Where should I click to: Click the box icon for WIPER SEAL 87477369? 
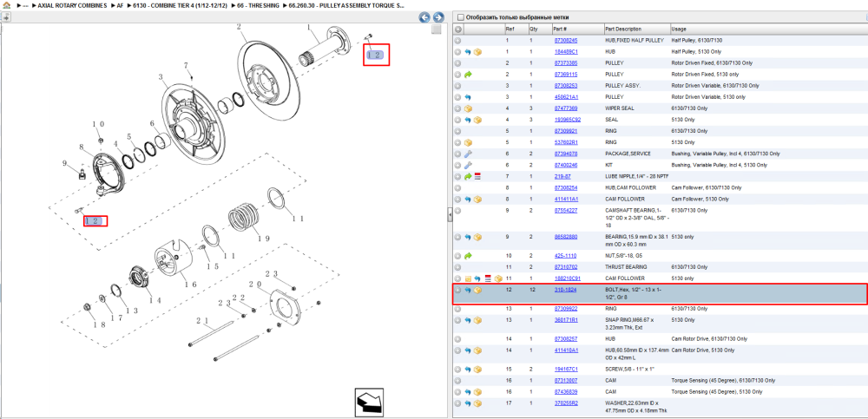point(468,108)
